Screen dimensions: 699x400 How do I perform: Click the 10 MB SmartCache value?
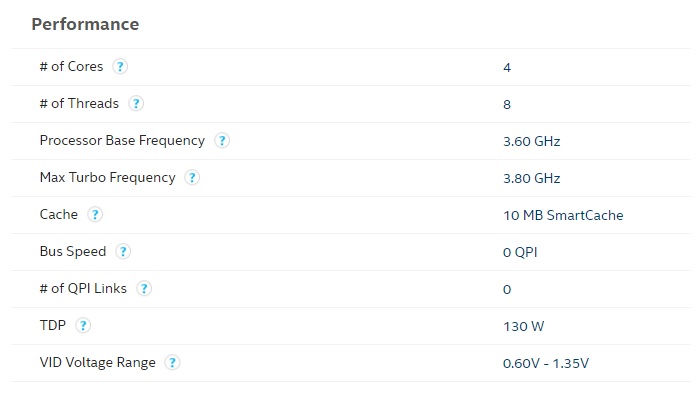pyautogui.click(x=563, y=216)
